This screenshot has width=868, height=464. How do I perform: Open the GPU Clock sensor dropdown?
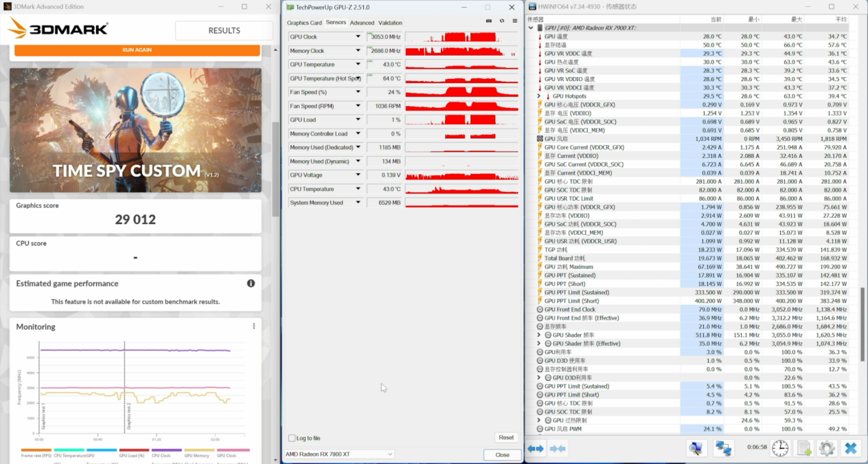coord(358,37)
